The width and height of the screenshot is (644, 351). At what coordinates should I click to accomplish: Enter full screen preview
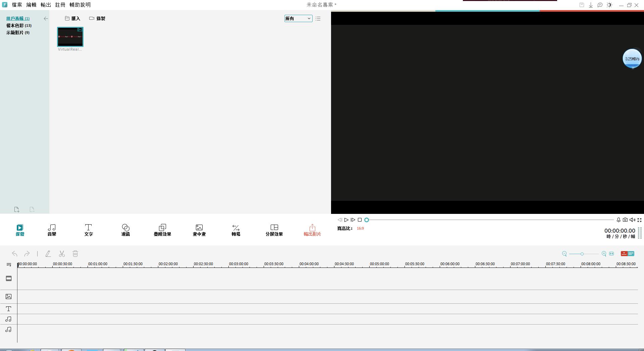640,220
